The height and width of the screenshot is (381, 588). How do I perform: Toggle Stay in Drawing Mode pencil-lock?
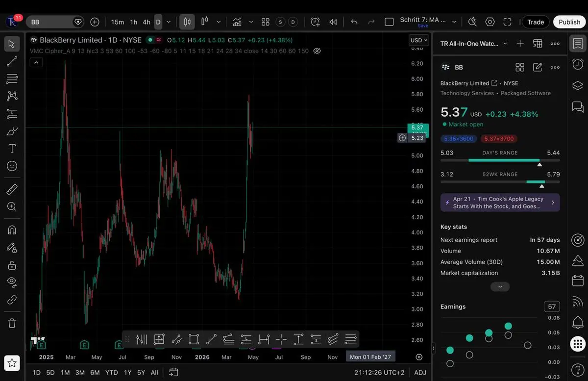[x=12, y=248]
